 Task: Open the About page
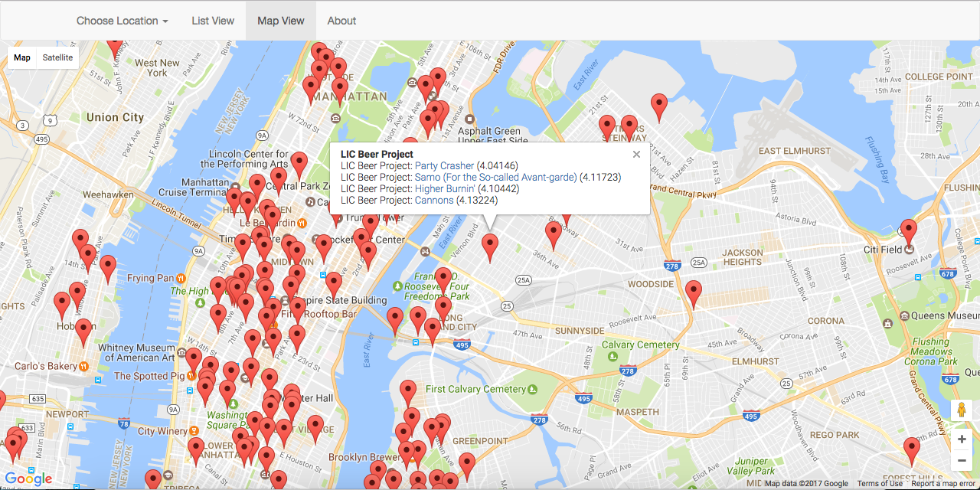pyautogui.click(x=341, y=21)
